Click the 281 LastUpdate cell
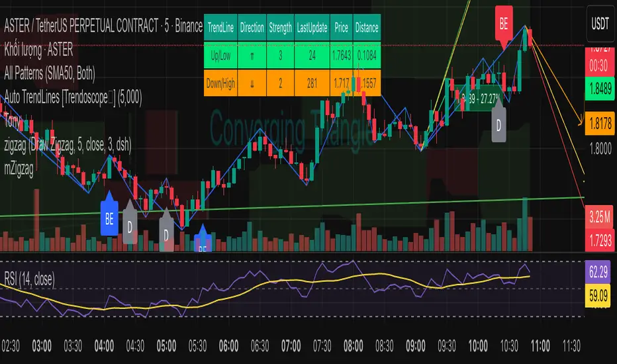 (x=312, y=83)
